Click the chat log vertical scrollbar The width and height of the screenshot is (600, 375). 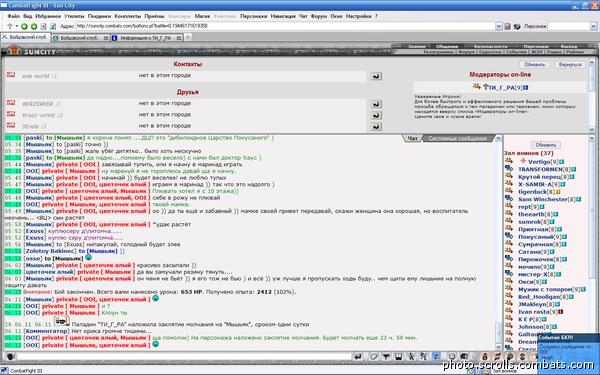[498, 243]
